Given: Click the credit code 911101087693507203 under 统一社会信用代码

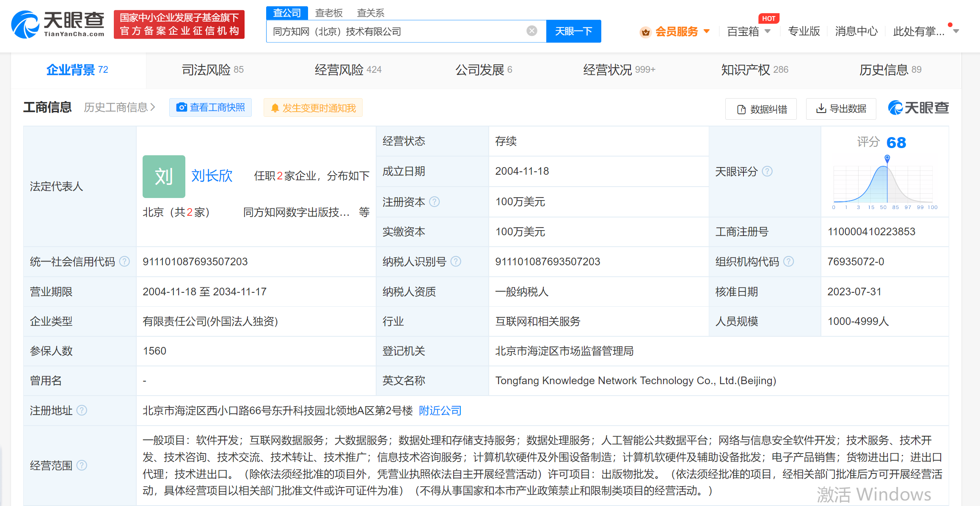Looking at the screenshot, I should (195, 261).
